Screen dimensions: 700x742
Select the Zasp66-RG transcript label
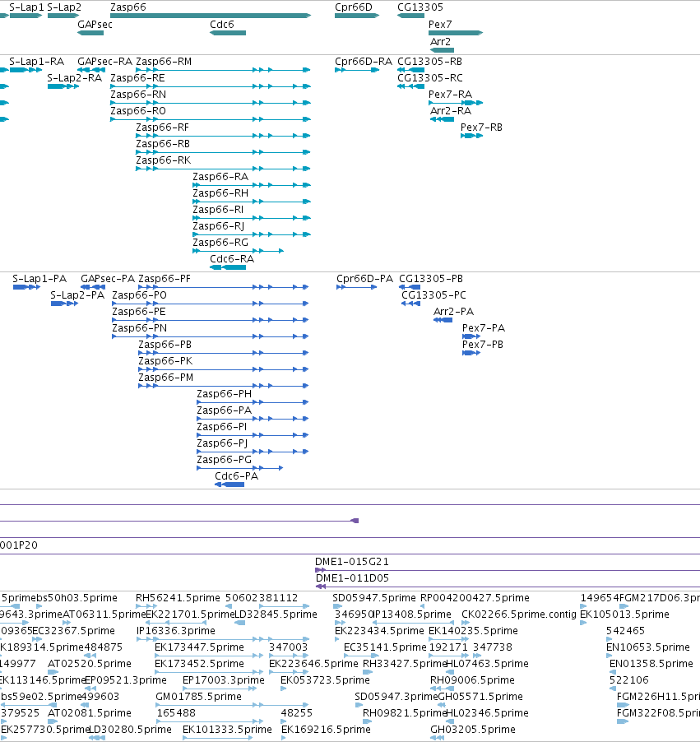click(220, 243)
